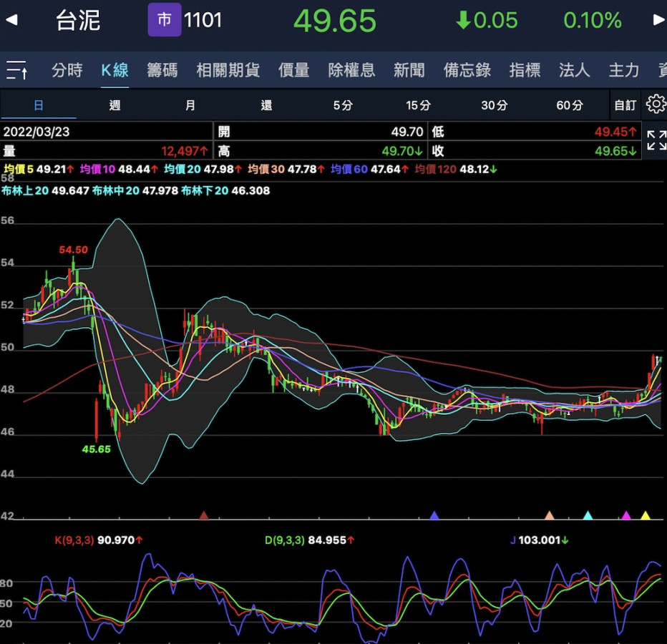This screenshot has width=667, height=644.
Task: Select 還 adjusted price option
Action: (x=266, y=105)
